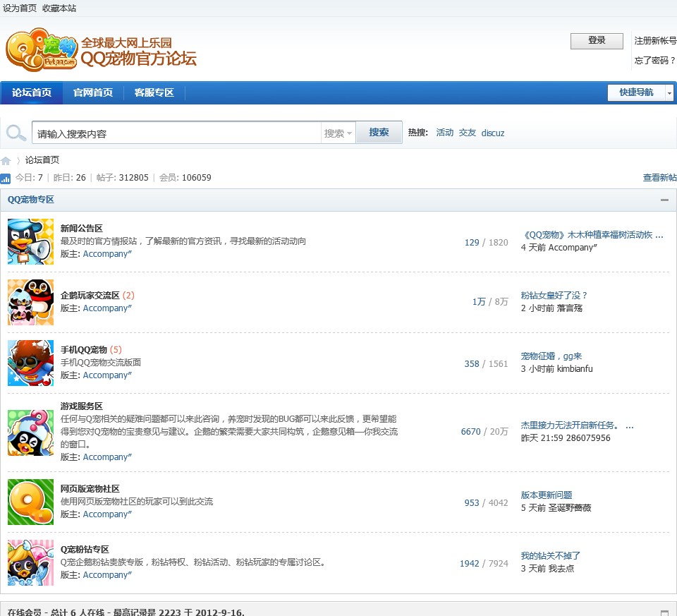The image size is (677, 616).
Task: Open latest post 宠物征婚，gg来
Action: tap(551, 356)
